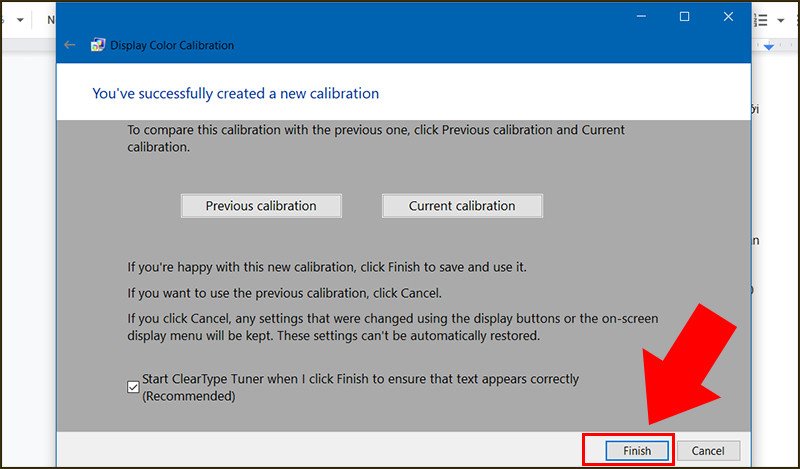
Task: Cancel to keep the previous calibration
Action: click(x=708, y=451)
